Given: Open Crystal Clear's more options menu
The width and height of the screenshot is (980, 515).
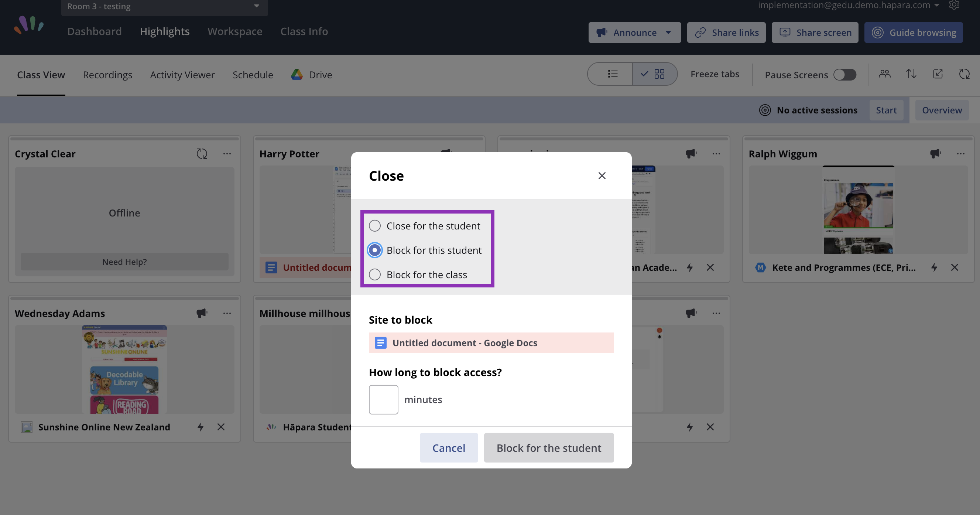Looking at the screenshot, I should [227, 154].
